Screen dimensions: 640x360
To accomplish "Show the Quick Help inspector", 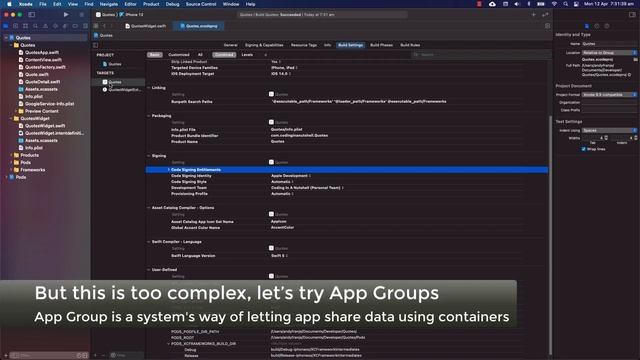I will [x=607, y=26].
